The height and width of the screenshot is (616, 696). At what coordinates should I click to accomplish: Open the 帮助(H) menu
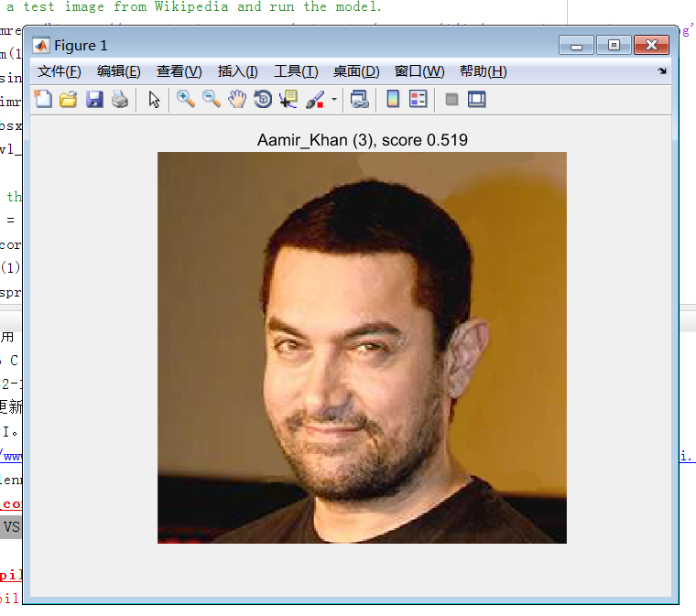pos(483,71)
